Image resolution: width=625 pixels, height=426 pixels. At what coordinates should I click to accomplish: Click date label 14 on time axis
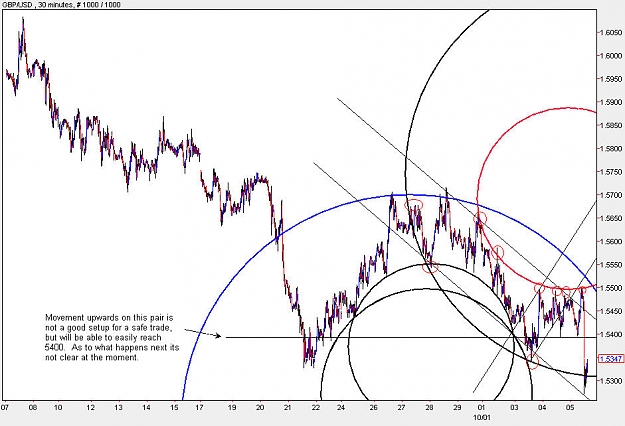[146, 408]
